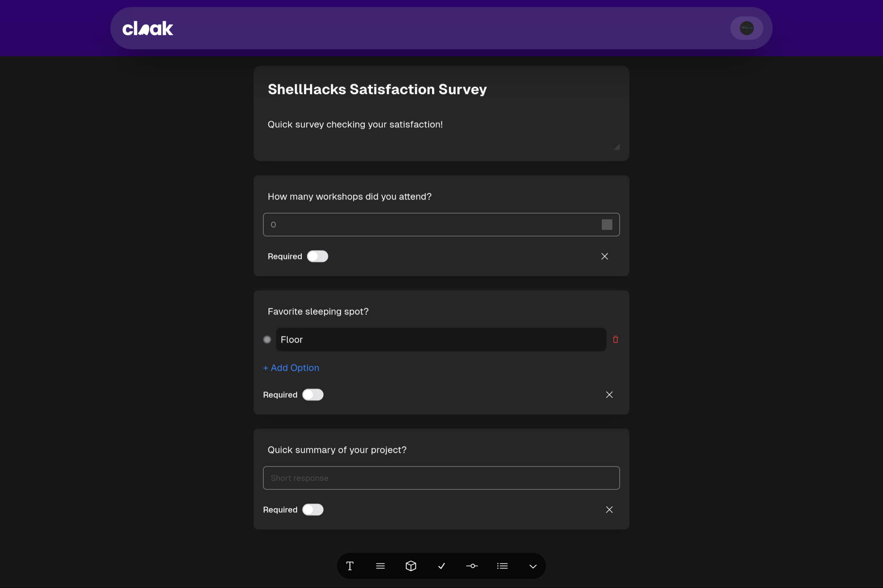Remove the Favorite sleeping spot question
The width and height of the screenshot is (883, 588).
[609, 395]
